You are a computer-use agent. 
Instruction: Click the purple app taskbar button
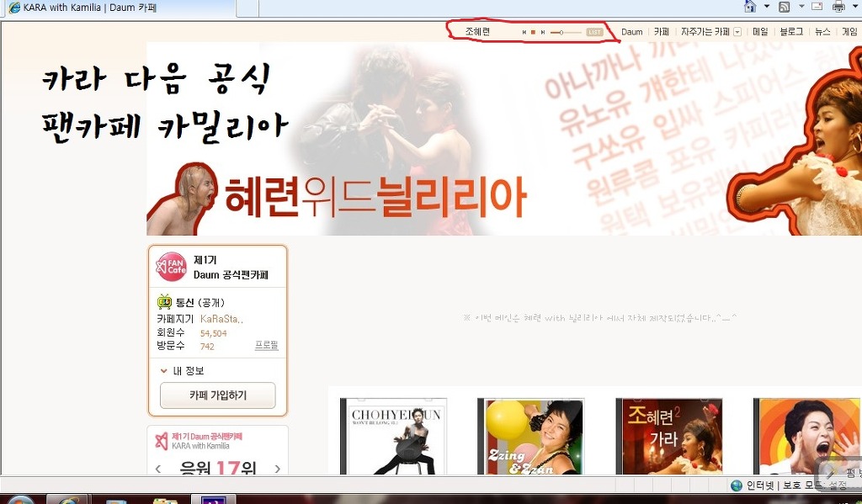coord(213,499)
